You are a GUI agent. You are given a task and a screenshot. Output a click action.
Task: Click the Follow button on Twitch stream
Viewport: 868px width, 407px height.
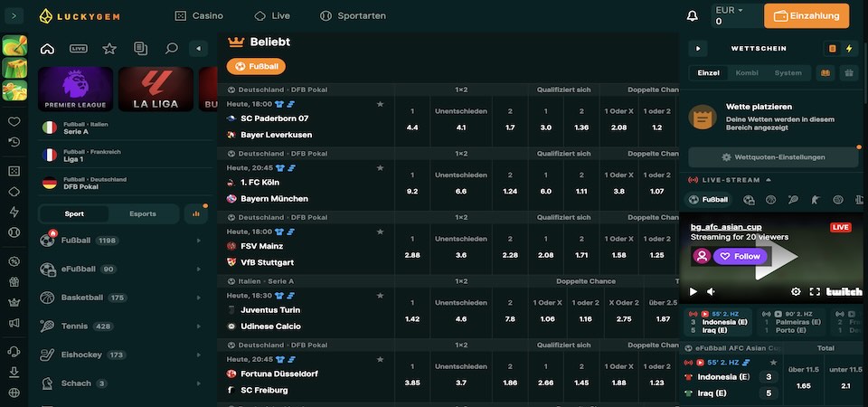pos(741,256)
